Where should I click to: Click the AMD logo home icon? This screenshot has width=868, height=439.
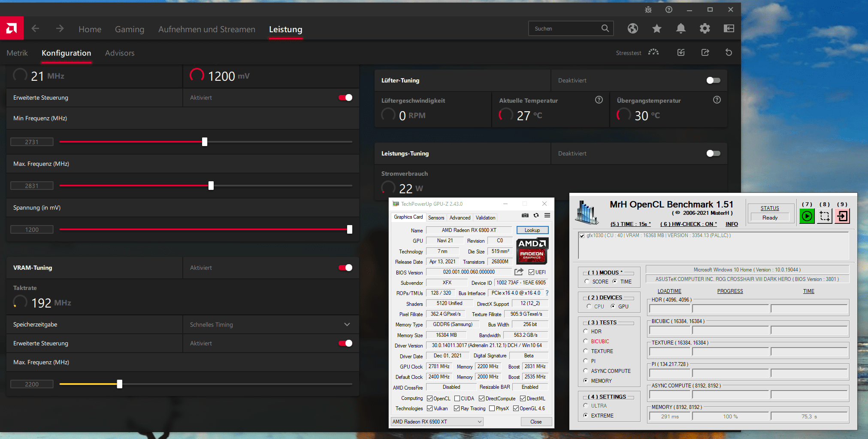click(x=12, y=28)
